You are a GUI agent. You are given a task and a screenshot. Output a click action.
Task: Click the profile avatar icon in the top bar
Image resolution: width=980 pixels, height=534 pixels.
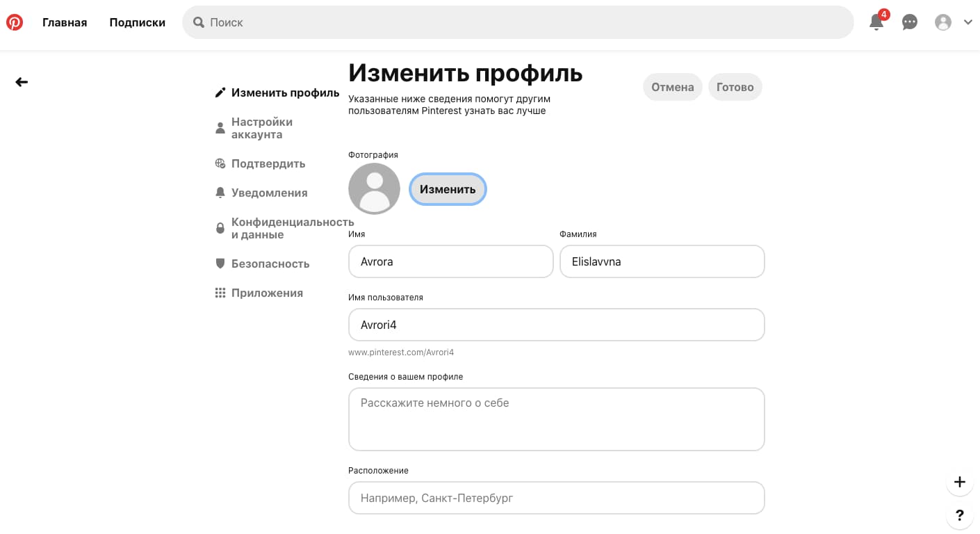943,22
